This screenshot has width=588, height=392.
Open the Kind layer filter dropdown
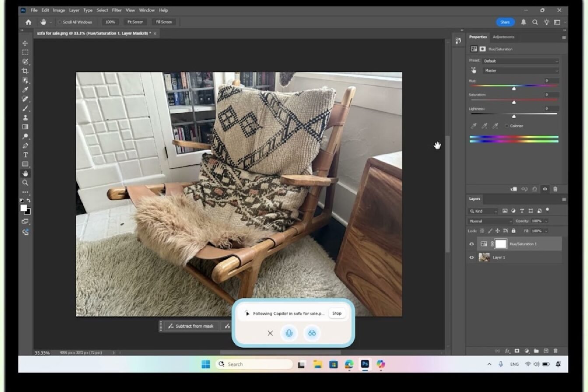point(483,211)
